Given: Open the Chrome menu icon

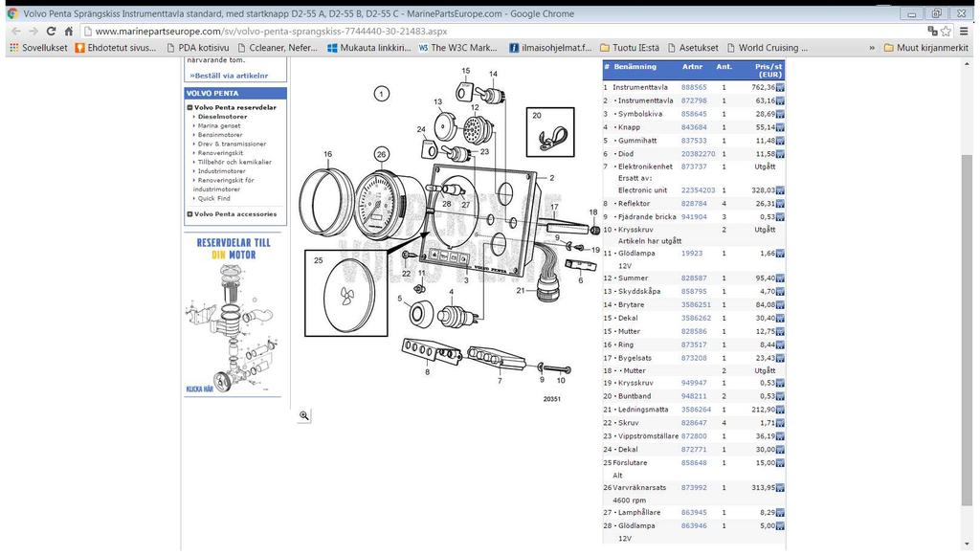Looking at the screenshot, I should click(x=964, y=32).
